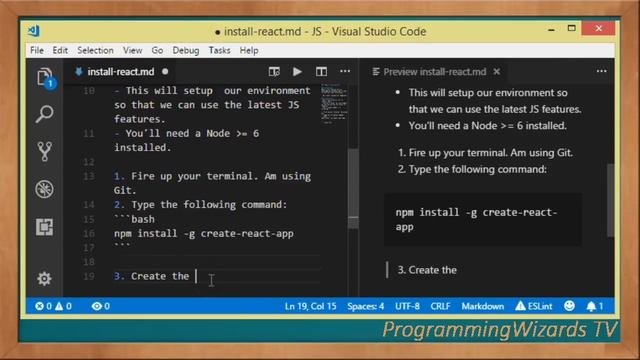This screenshot has height=360, width=640.
Task: Close the Preview install-react.md tab
Action: click(497, 71)
